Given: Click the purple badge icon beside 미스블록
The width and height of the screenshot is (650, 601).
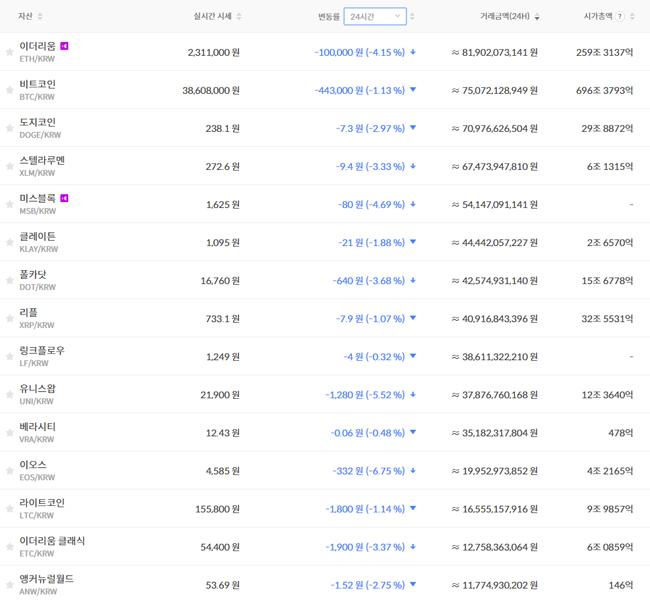Looking at the screenshot, I should click(65, 198).
